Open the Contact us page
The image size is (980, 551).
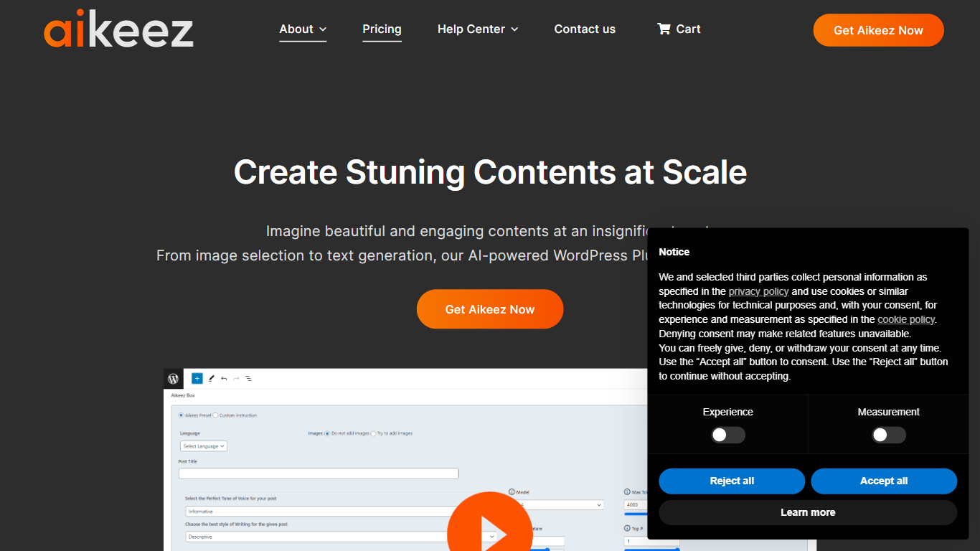(585, 29)
